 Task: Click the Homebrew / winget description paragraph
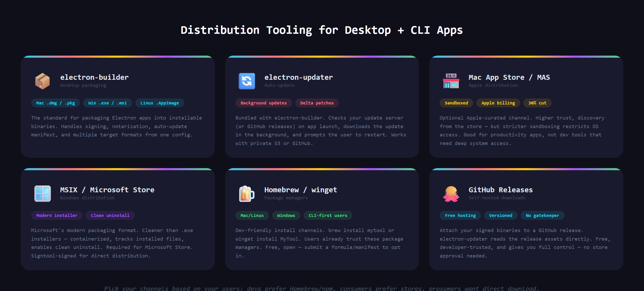click(319, 243)
